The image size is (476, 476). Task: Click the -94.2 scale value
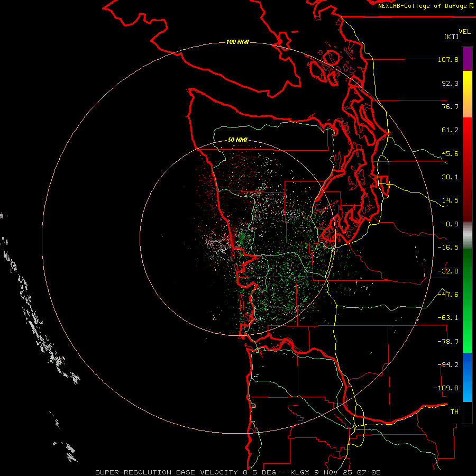(x=448, y=365)
